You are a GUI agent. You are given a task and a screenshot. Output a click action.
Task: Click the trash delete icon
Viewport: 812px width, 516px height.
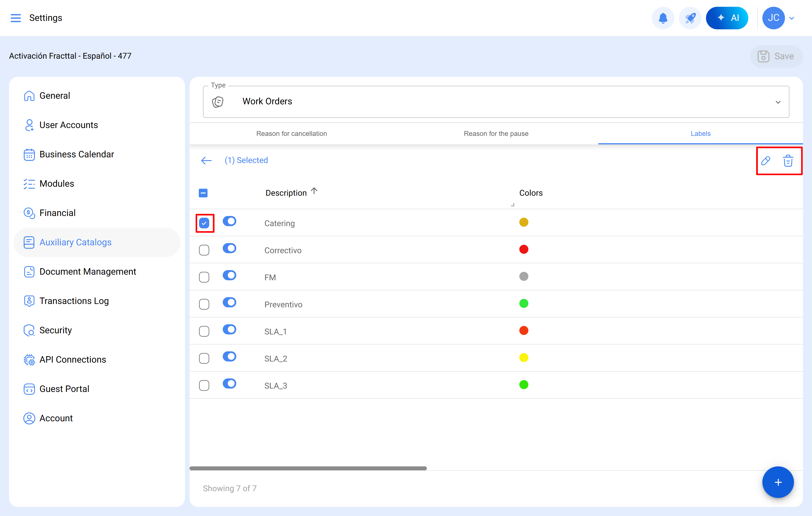point(788,161)
